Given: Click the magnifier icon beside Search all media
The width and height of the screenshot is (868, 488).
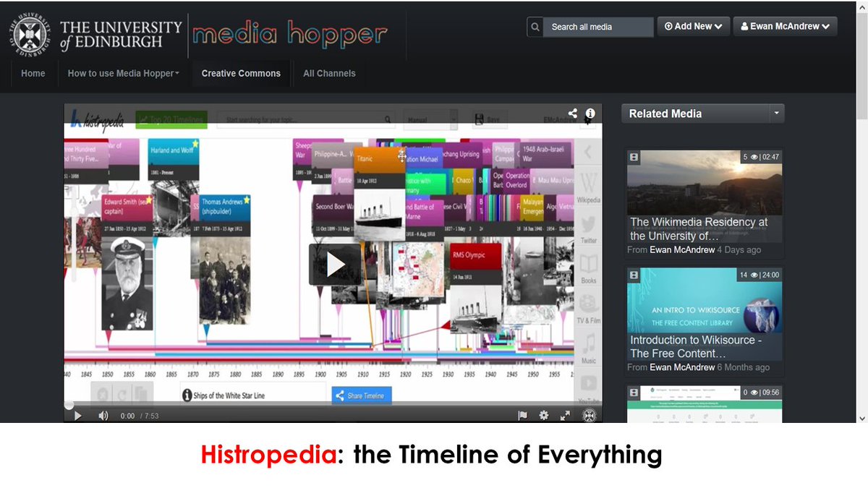Looking at the screenshot, I should click(x=535, y=27).
